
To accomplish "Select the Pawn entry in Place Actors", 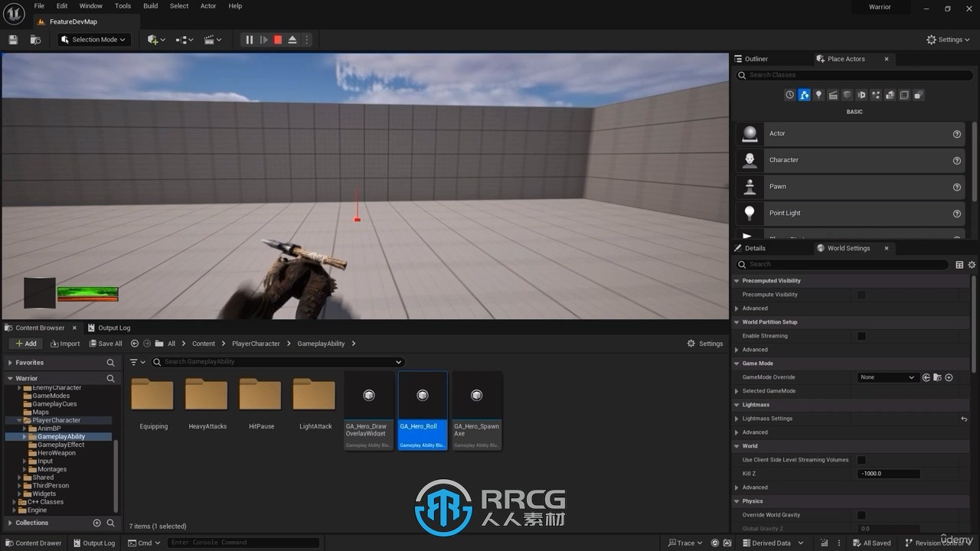I will (x=851, y=187).
